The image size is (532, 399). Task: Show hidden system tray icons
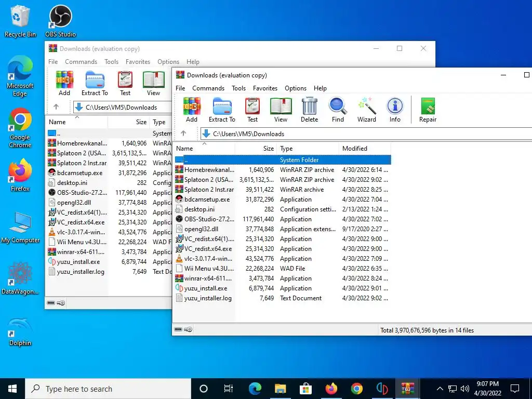[440, 389]
